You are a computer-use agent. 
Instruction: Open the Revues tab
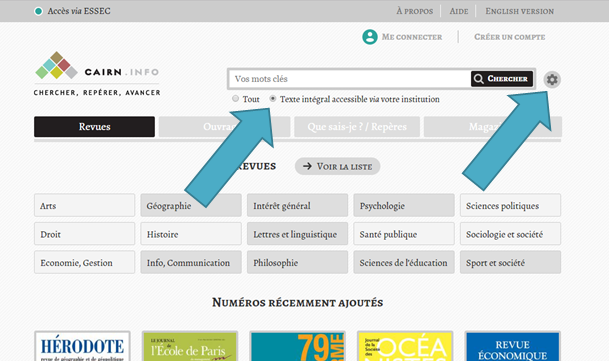click(x=94, y=127)
